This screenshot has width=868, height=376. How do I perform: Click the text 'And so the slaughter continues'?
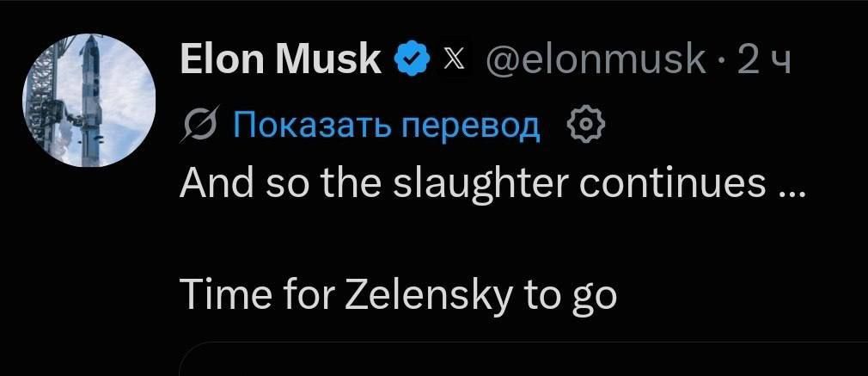pos(472,187)
